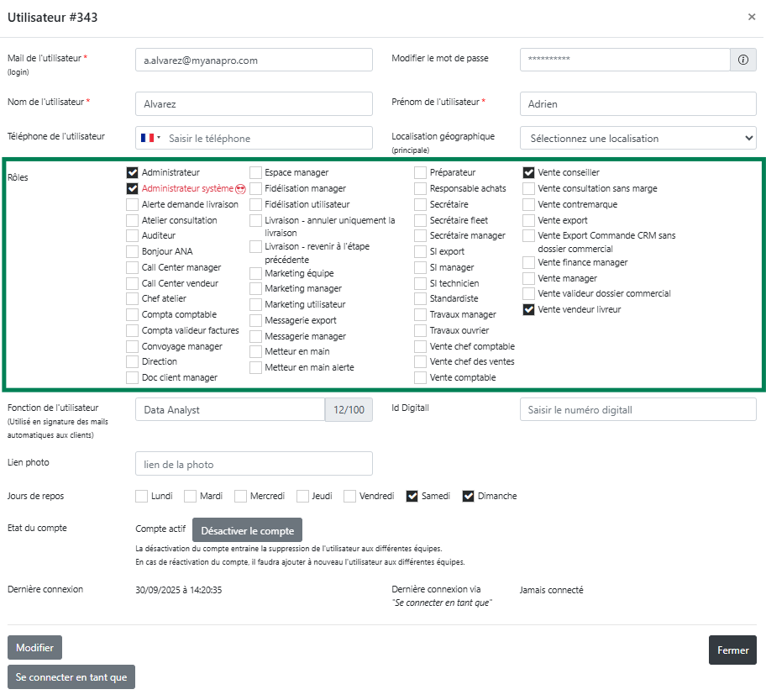
Task: Click Se connecter en tant que button
Action: pos(71,677)
